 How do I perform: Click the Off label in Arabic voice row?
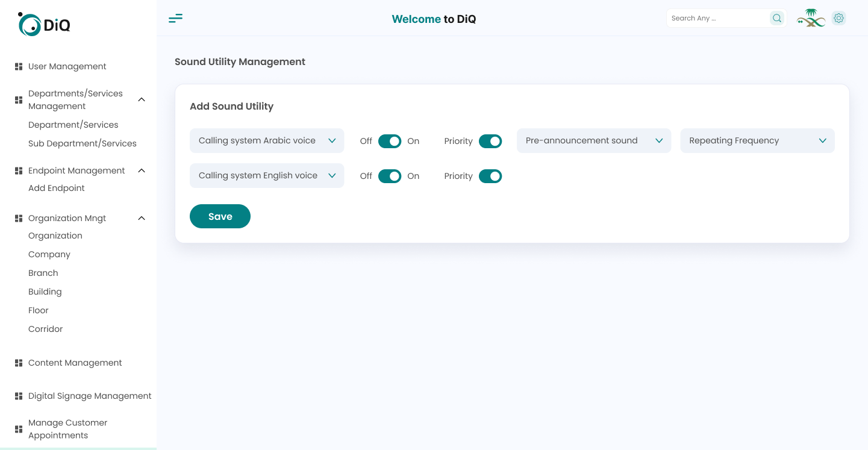(366, 142)
